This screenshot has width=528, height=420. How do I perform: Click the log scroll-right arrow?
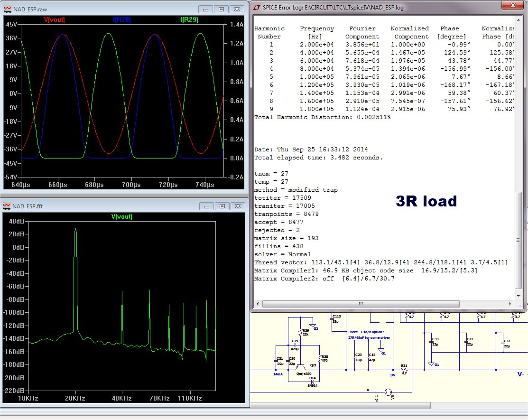510,304
